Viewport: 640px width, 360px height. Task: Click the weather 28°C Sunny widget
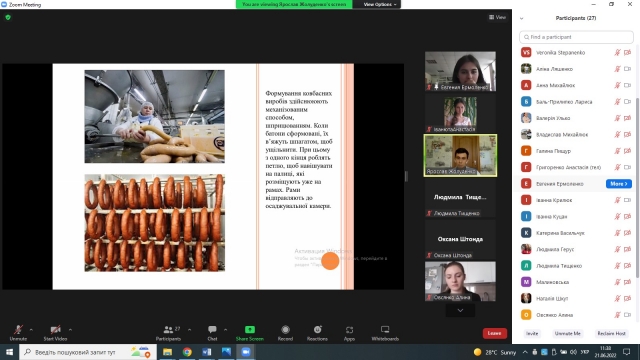[495, 352]
